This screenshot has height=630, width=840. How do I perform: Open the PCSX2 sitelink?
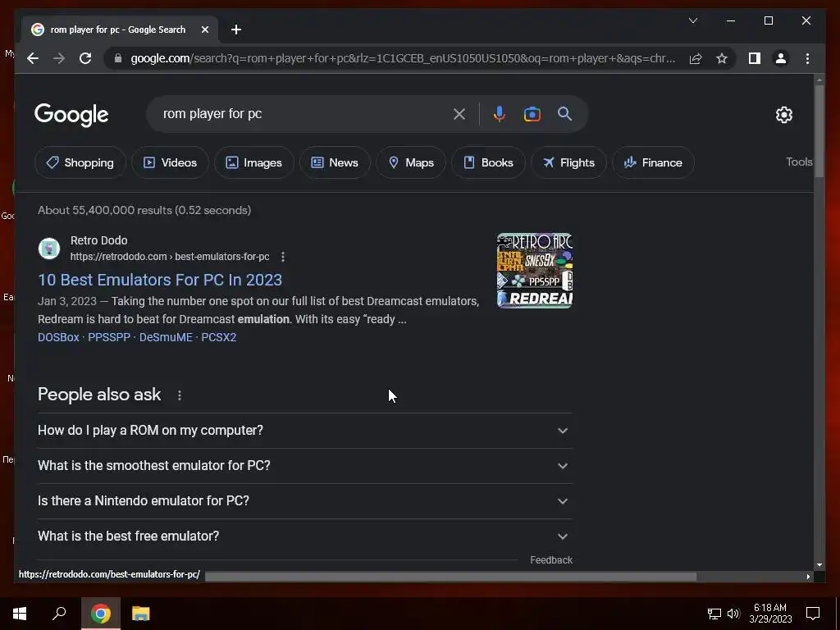pos(218,337)
